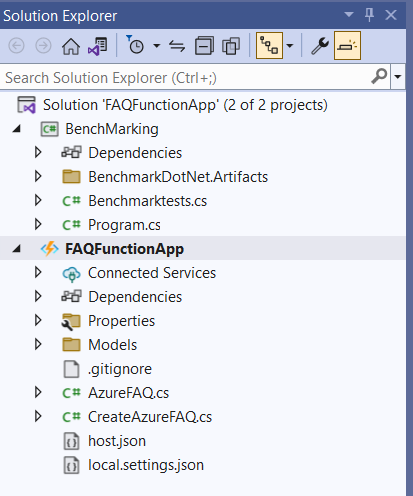Switch between solutions and folder views

pos(97,46)
